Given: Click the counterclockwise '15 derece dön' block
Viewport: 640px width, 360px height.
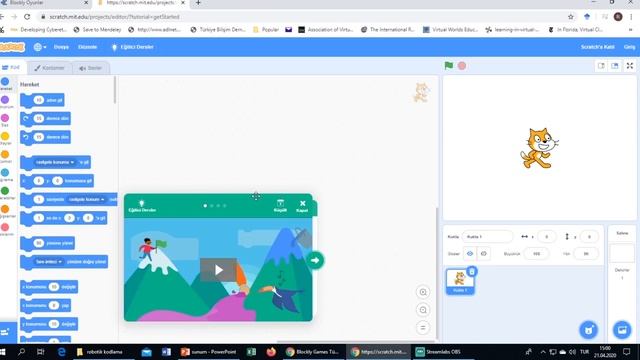Looking at the screenshot, I should (45, 137).
